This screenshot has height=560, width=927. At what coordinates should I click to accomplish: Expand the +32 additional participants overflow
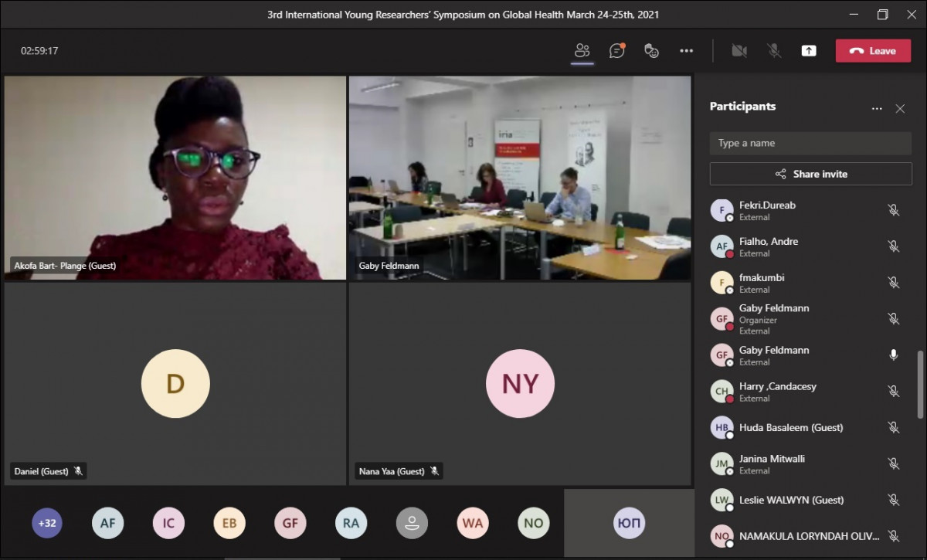47,523
